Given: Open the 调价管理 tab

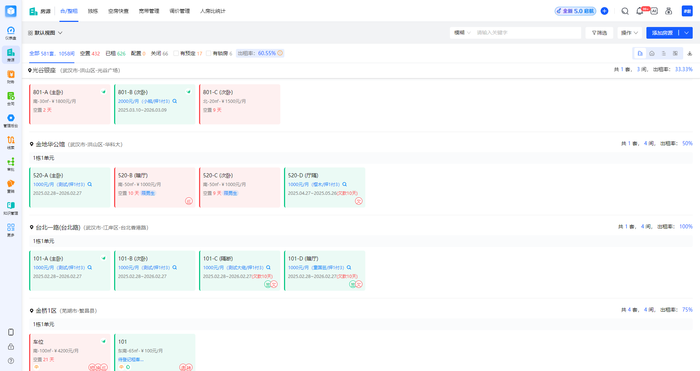Looking at the screenshot, I should [x=179, y=11].
